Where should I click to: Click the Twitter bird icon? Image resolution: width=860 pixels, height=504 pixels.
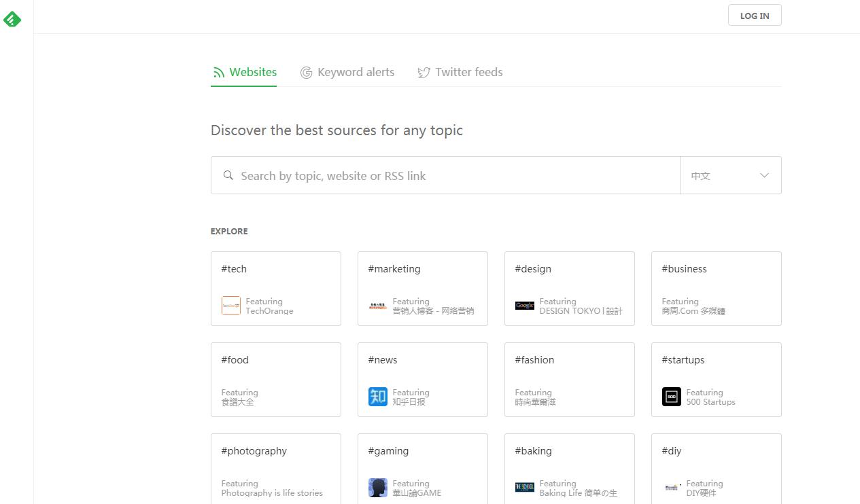[x=424, y=73]
